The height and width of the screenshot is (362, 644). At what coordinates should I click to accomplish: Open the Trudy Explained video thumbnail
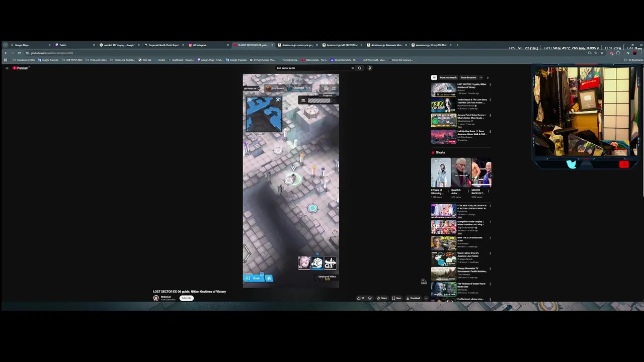pyautogui.click(x=443, y=105)
